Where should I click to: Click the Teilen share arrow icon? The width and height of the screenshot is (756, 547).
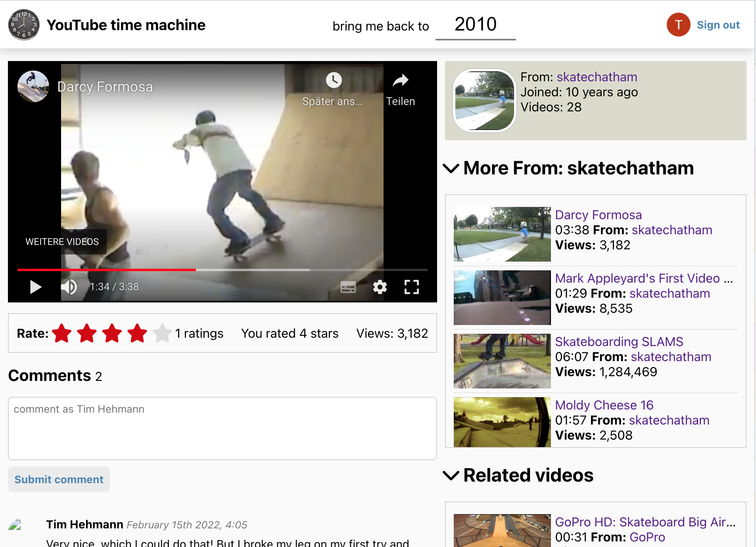[x=400, y=81]
